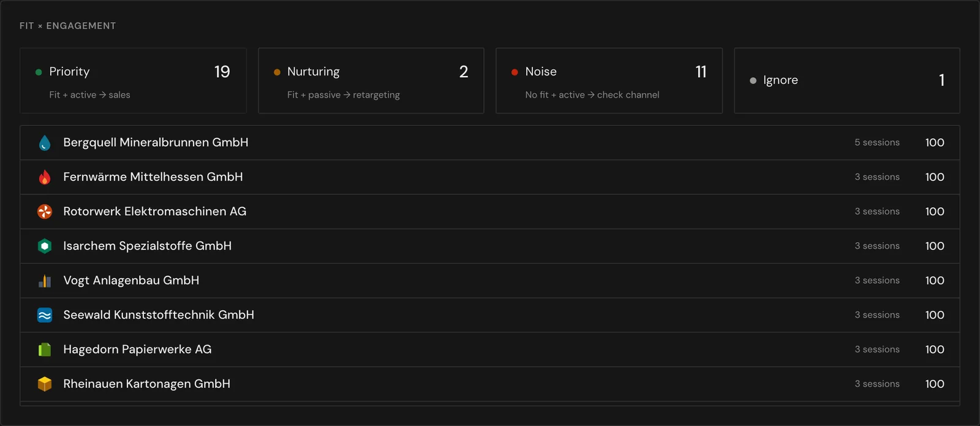
Task: Click the green hexagon Isarchem icon
Action: [45, 246]
